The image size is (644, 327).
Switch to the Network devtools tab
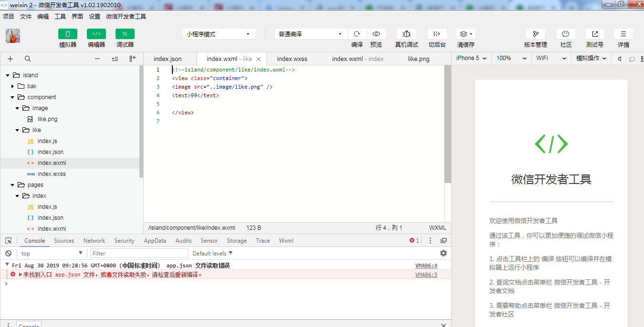point(94,241)
